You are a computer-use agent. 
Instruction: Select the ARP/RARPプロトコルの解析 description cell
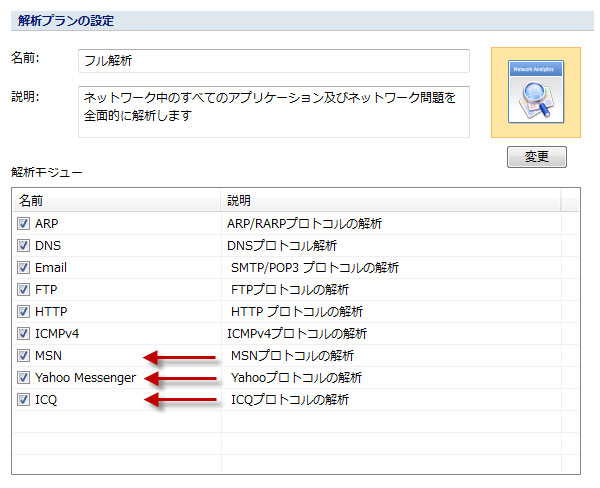[x=304, y=223]
